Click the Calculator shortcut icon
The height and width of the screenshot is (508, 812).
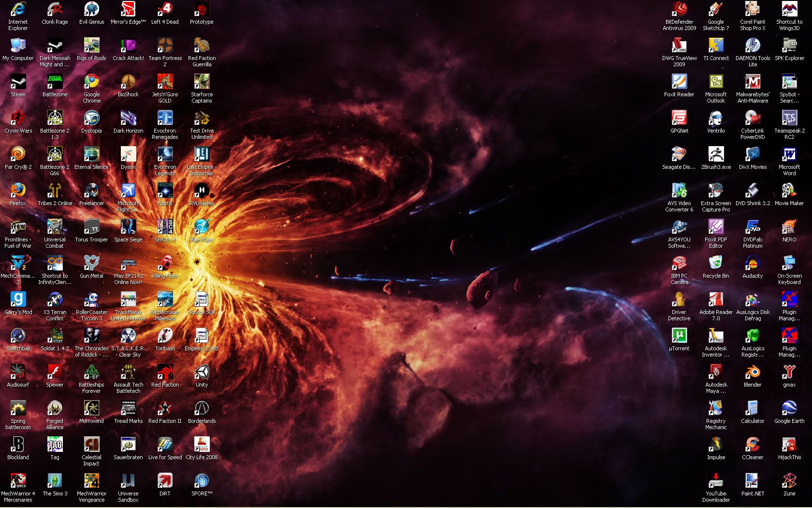click(753, 408)
